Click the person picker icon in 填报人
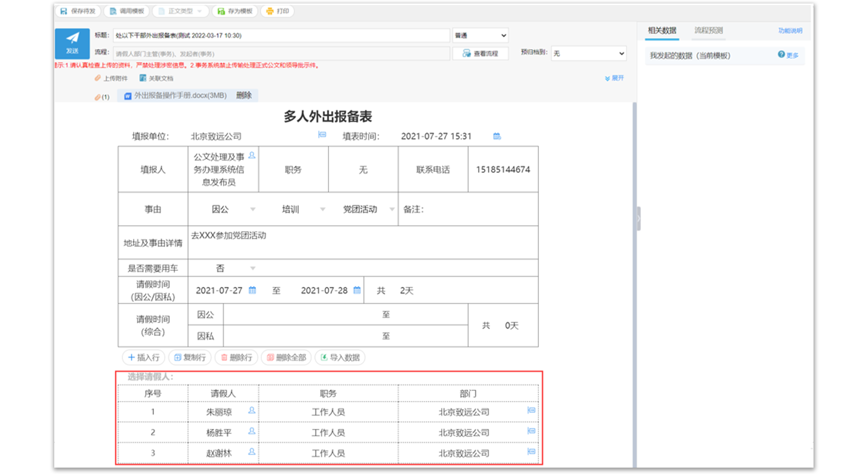Viewport: 868px width, 474px height. tap(252, 155)
